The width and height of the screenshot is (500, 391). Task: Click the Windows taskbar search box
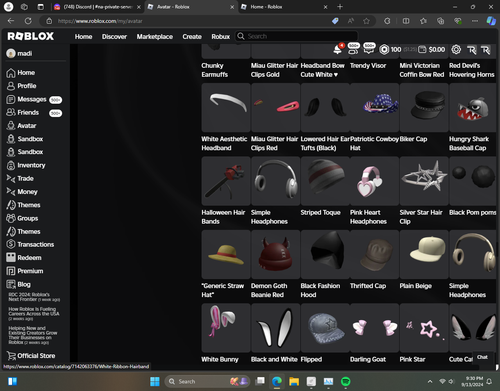[208, 381]
